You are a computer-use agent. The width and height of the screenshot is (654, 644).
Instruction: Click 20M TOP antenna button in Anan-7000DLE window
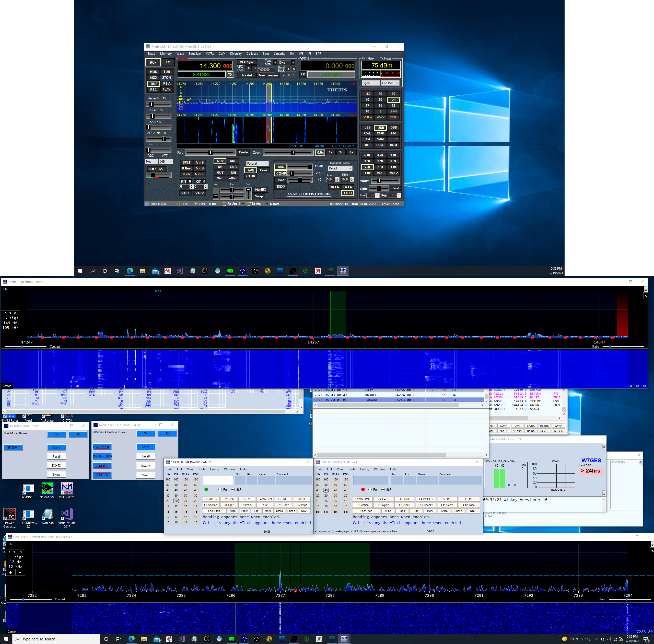click(x=102, y=466)
